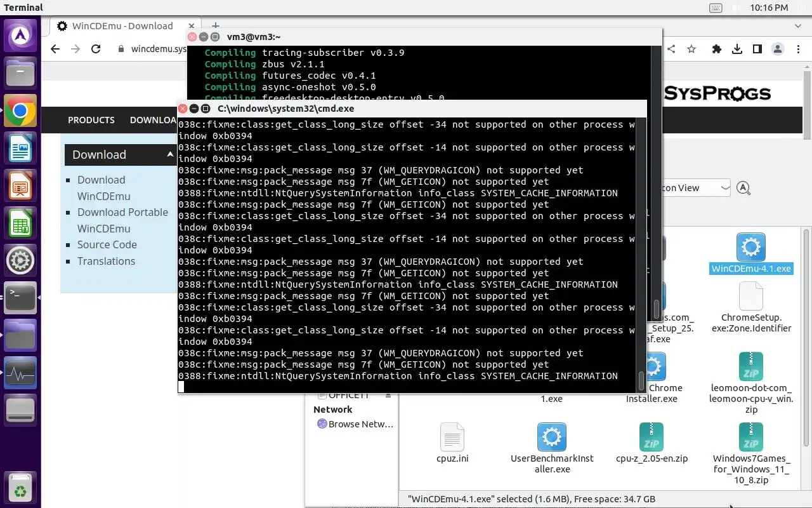Select leomoon-cpu-v_win.zip archive
Viewport: 812px width, 508px height.
pos(751,383)
